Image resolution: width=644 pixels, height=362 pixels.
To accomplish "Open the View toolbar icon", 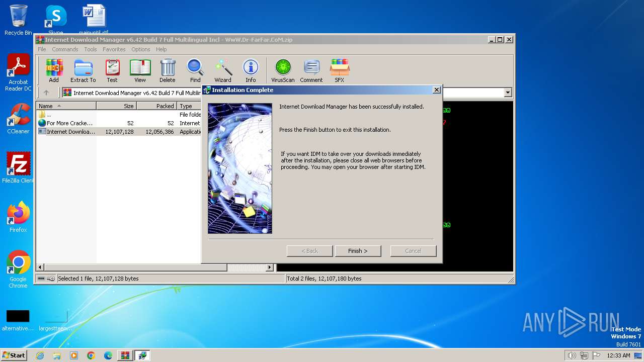I will pyautogui.click(x=140, y=71).
